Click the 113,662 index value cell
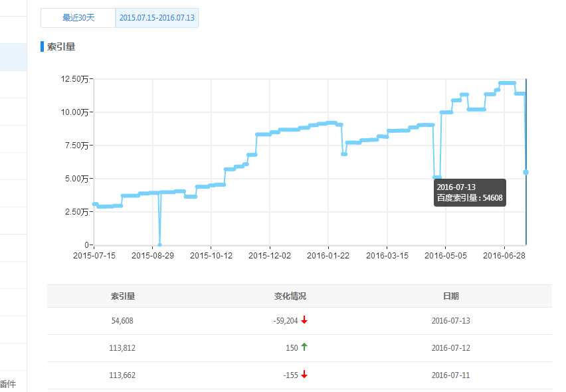 tap(122, 375)
